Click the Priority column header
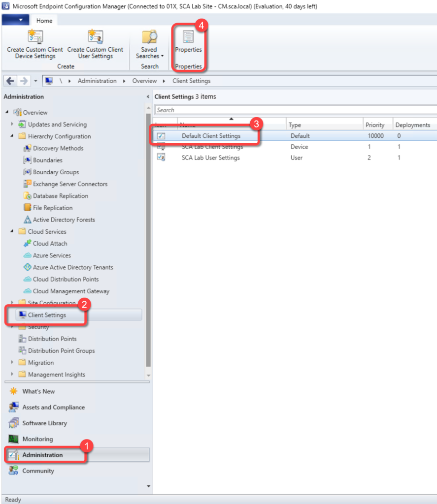437x504 pixels. (x=375, y=125)
